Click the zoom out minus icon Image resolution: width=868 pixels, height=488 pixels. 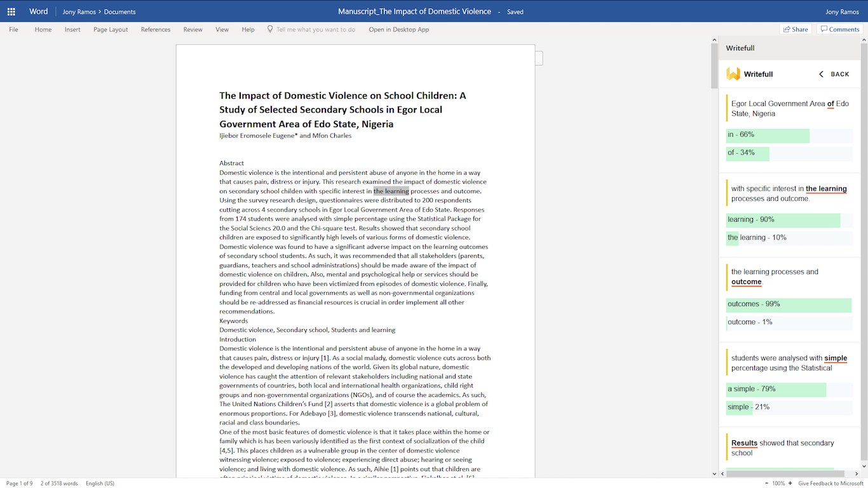click(x=767, y=484)
